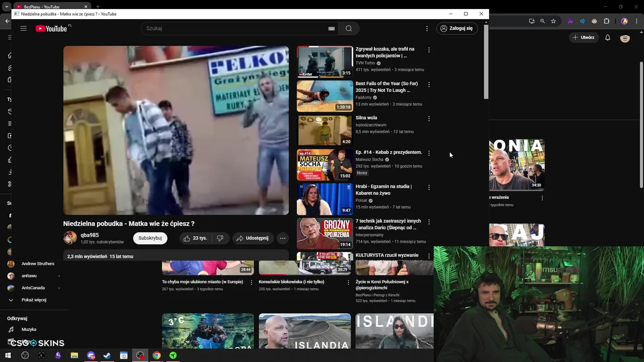The width and height of the screenshot is (644, 362).
Task: Expand Pokaż więcej in subscriptions sidebar
Action: tap(34, 300)
